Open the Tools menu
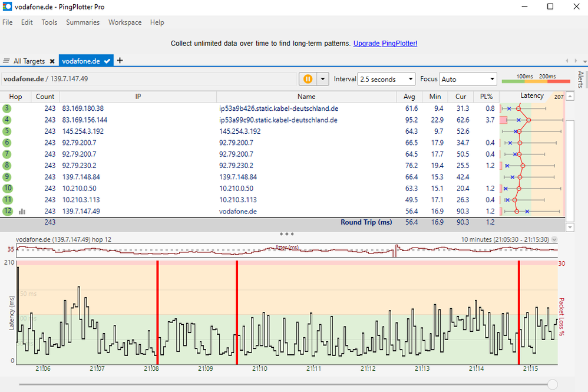Viewport: 588px width, 392px height. tap(49, 22)
